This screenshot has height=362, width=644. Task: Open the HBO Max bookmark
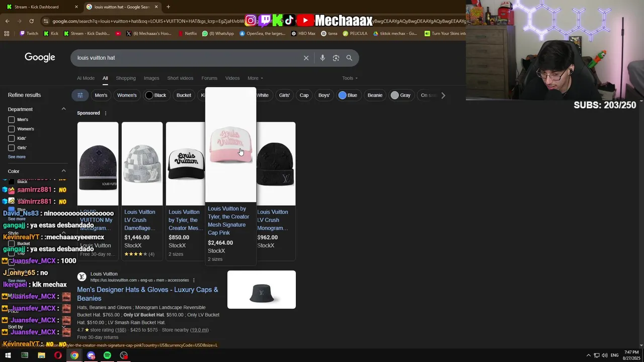[x=303, y=34]
